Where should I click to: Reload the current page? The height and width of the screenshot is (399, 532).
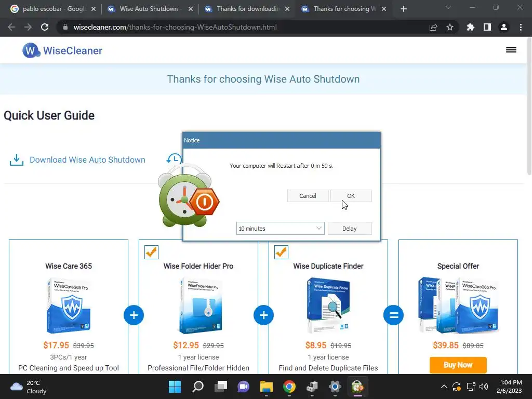[45, 27]
